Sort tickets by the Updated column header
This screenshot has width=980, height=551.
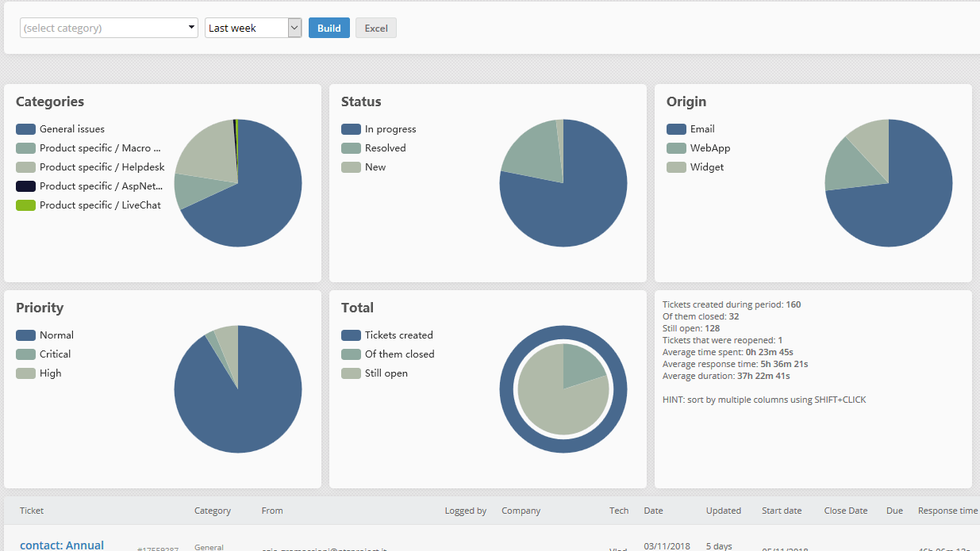723,511
